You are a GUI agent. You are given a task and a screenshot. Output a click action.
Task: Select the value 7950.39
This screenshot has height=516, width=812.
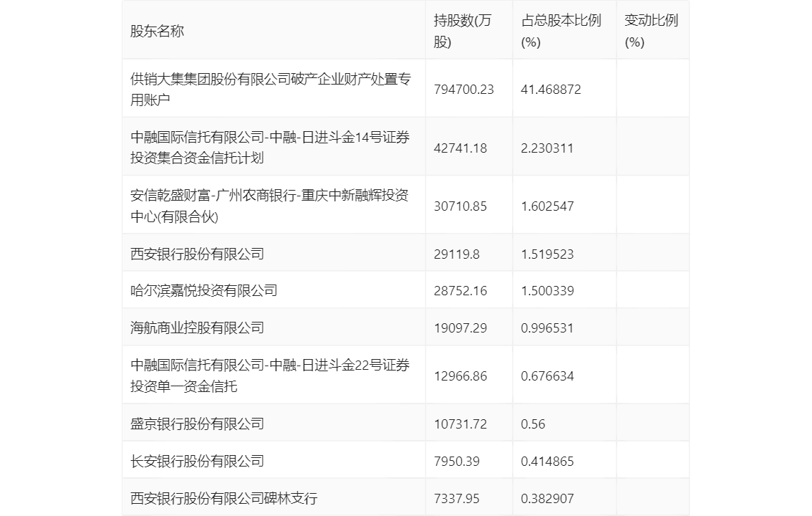(x=457, y=462)
